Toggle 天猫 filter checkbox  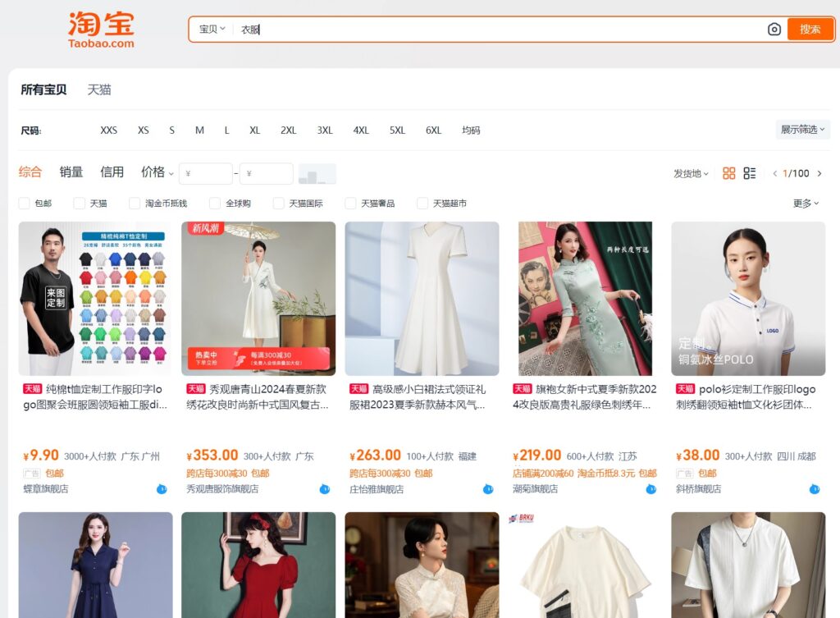(x=80, y=204)
